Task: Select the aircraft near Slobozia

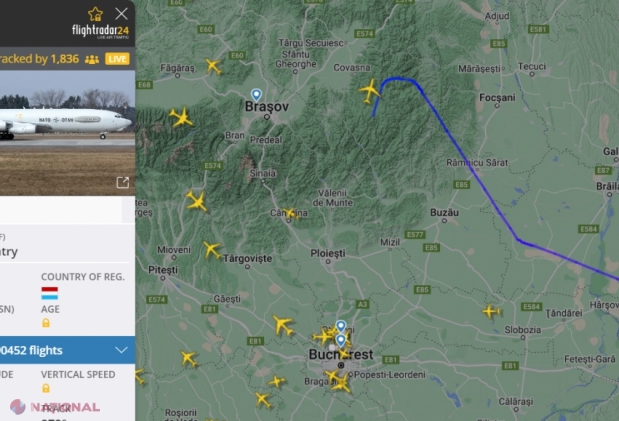Action: click(x=491, y=311)
